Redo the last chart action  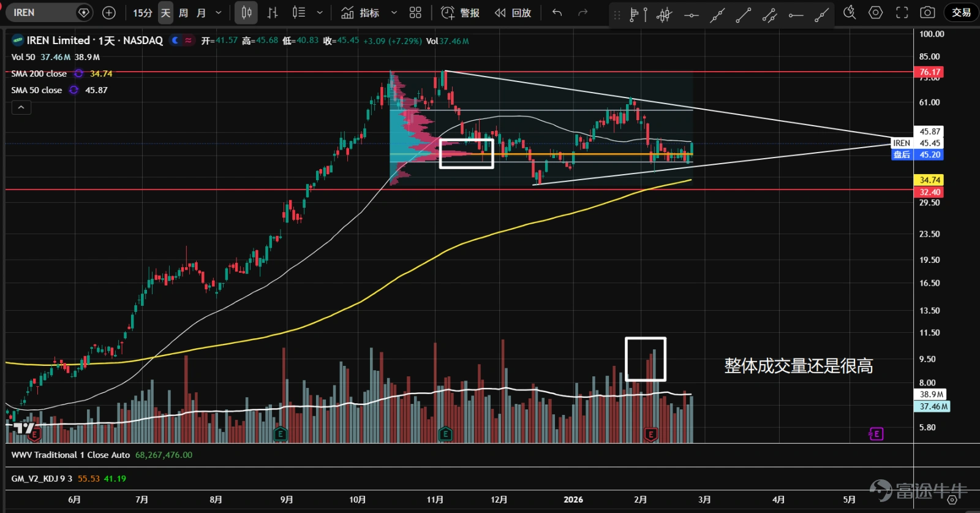tap(582, 12)
